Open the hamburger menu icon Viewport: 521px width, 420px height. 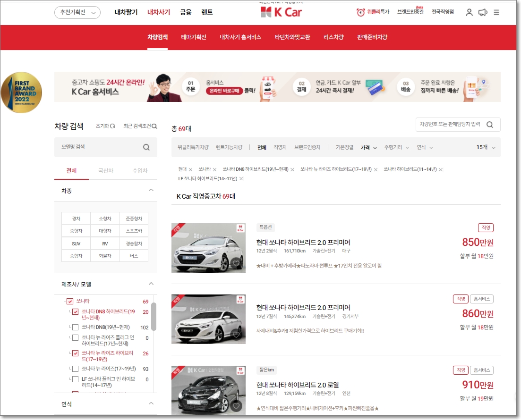(x=496, y=12)
